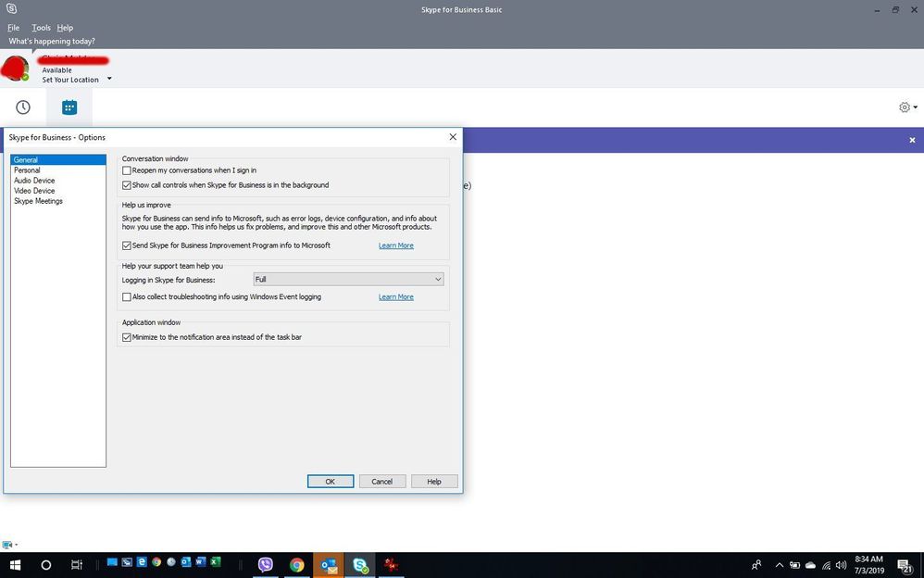
Task: Open large Chrome icon on taskbar
Action: click(297, 565)
